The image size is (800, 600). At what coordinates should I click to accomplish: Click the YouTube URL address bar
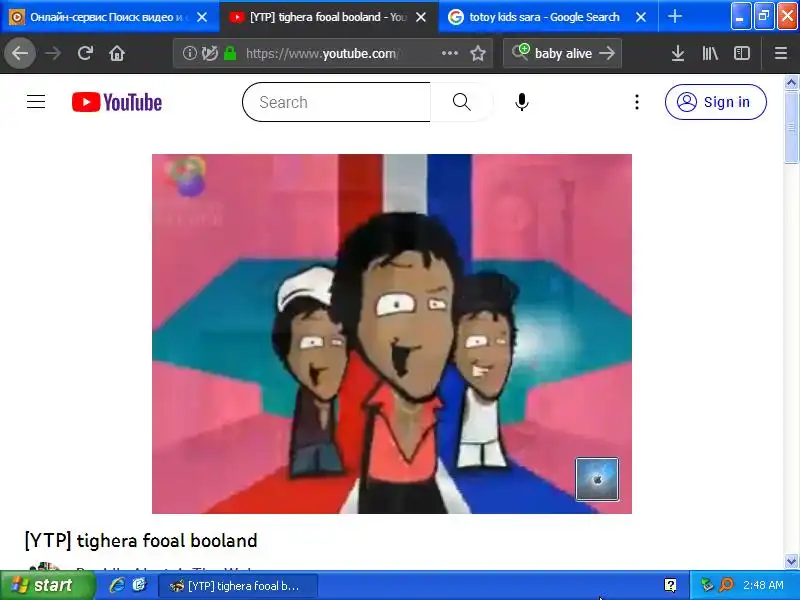coord(333,53)
